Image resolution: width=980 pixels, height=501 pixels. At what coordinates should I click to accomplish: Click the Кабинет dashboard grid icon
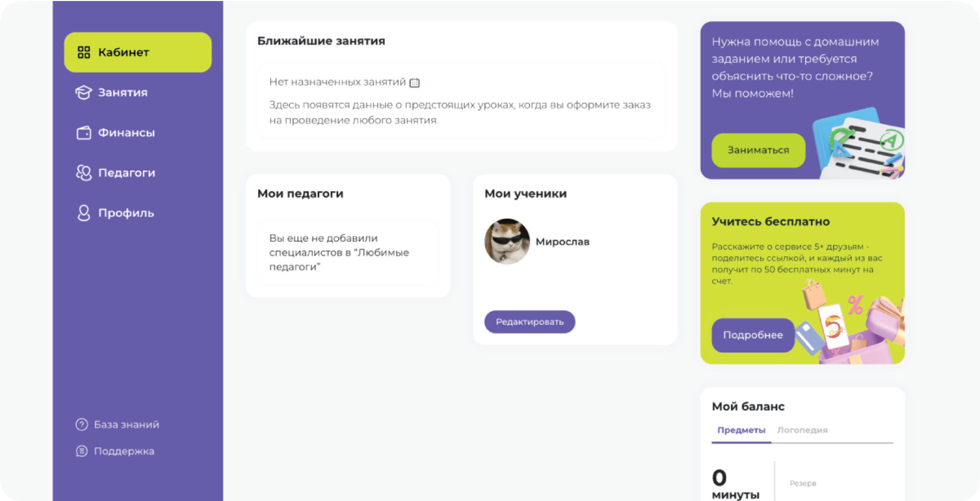(84, 52)
